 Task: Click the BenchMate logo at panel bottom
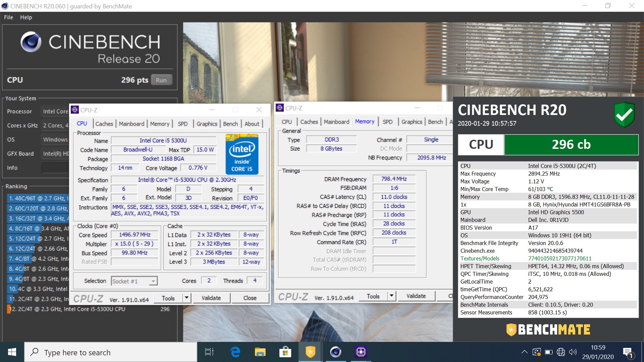pos(548,329)
